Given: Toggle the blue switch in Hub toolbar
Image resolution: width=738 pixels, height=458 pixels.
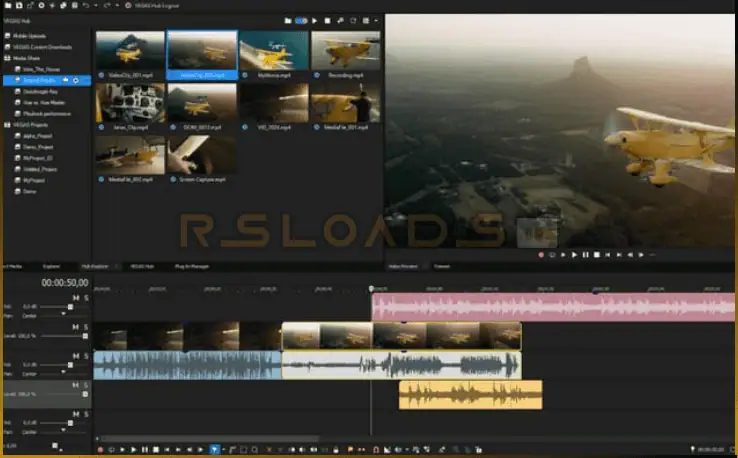Looking at the screenshot, I should coord(301,21).
